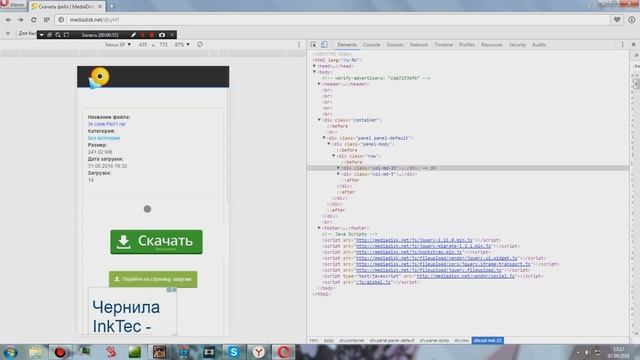The width and height of the screenshot is (640, 360).
Task: Add page to bookmarks with heart icon
Action: 617,20
